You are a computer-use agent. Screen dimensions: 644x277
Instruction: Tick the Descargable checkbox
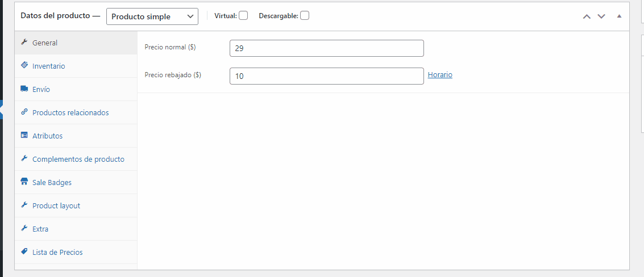point(305,16)
